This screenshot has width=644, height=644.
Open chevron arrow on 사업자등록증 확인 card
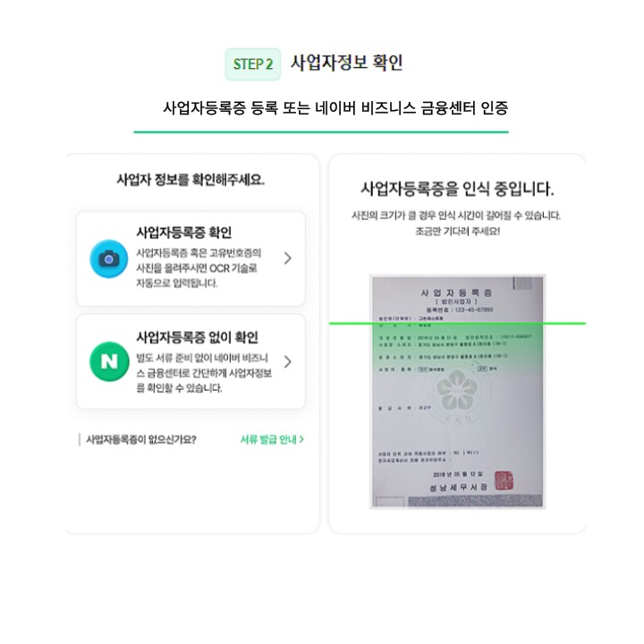[287, 258]
